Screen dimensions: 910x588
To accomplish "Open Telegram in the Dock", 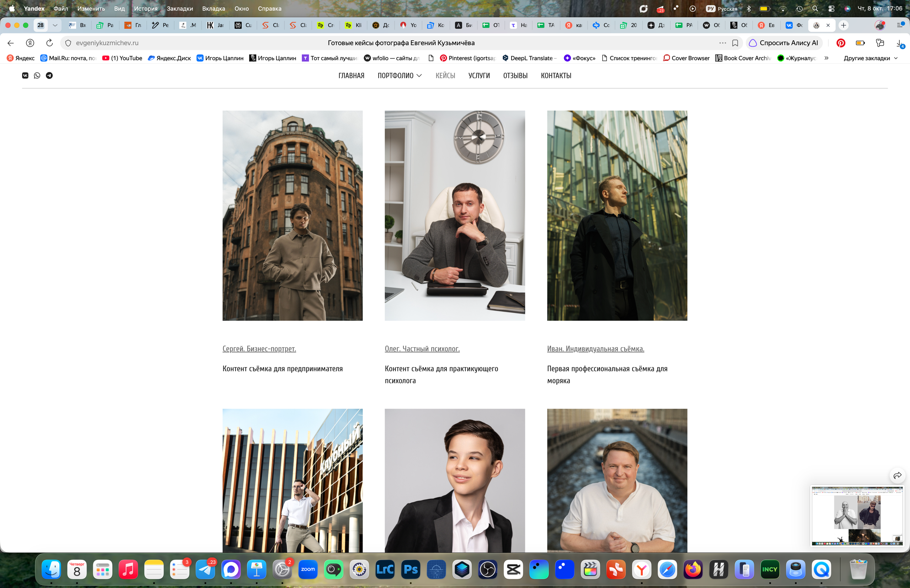I will pos(205,569).
